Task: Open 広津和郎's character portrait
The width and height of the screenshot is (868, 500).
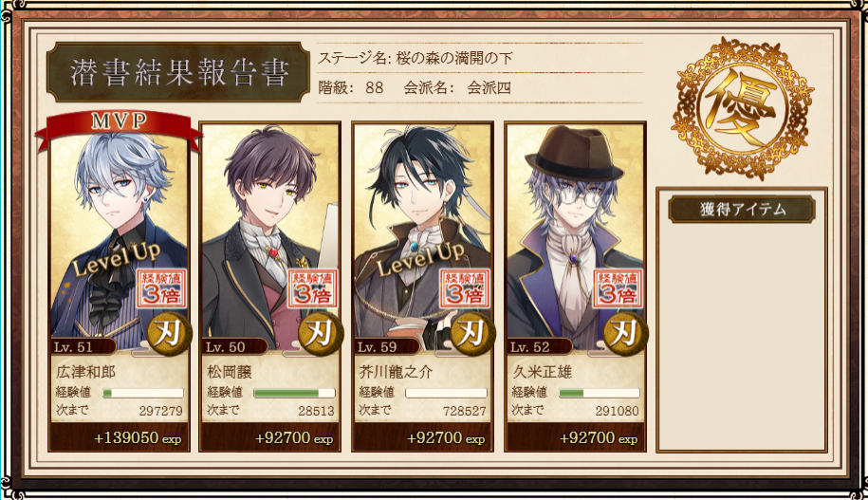Action: [119, 238]
